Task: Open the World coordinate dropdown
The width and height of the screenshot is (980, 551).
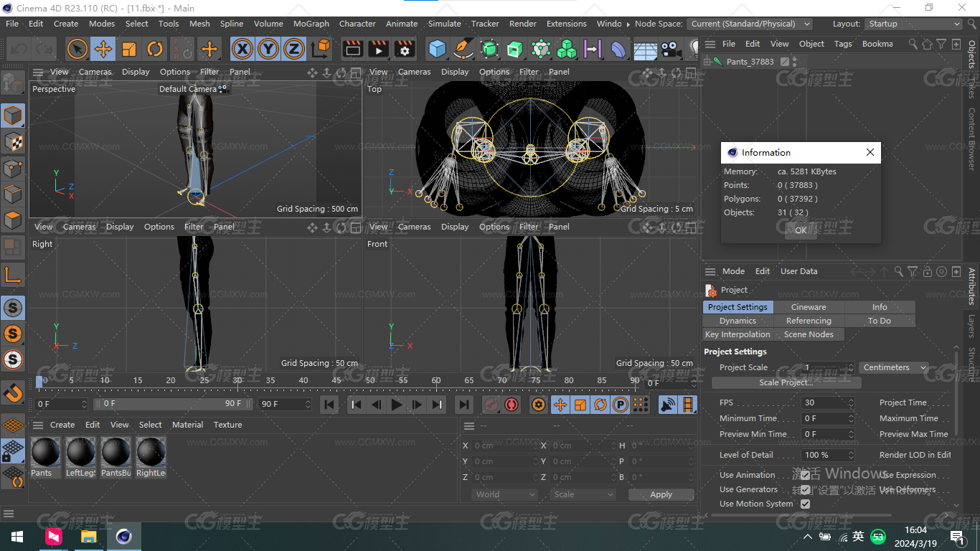Action: pos(505,494)
